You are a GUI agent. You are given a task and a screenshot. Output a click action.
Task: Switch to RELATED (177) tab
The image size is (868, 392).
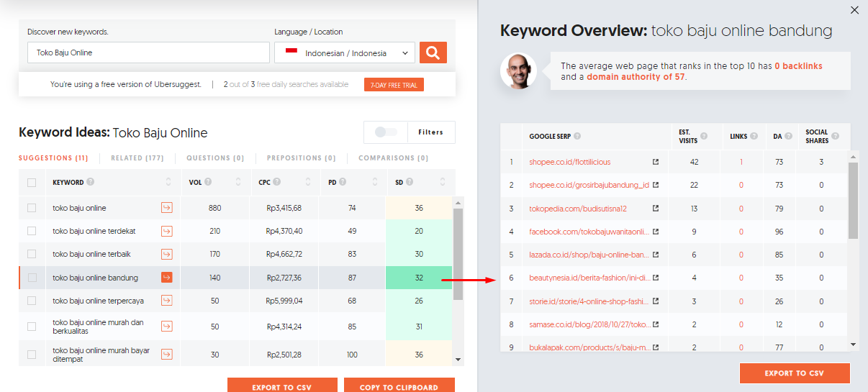tap(137, 158)
